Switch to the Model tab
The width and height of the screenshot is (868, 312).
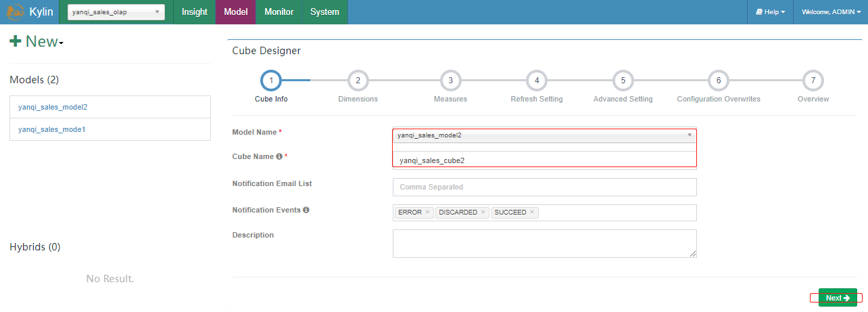[236, 12]
